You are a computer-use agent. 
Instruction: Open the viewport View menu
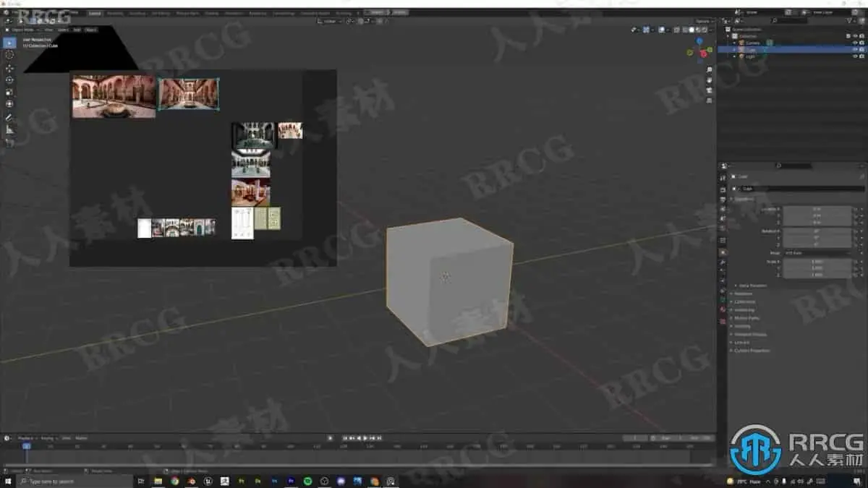tap(48, 30)
